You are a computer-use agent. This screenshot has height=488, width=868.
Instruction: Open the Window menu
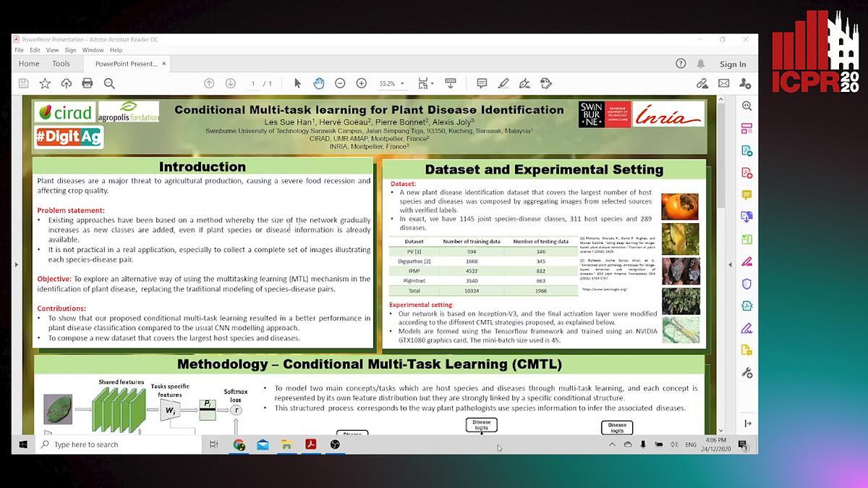tap(93, 50)
